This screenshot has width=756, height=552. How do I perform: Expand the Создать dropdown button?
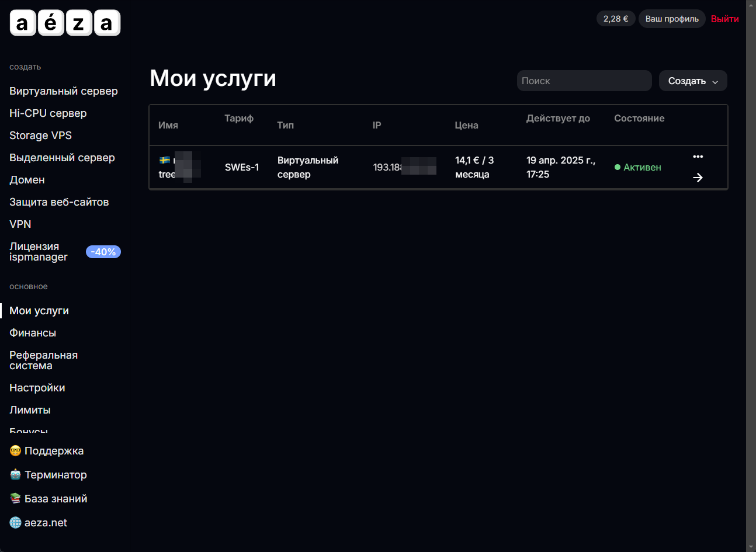pos(692,81)
